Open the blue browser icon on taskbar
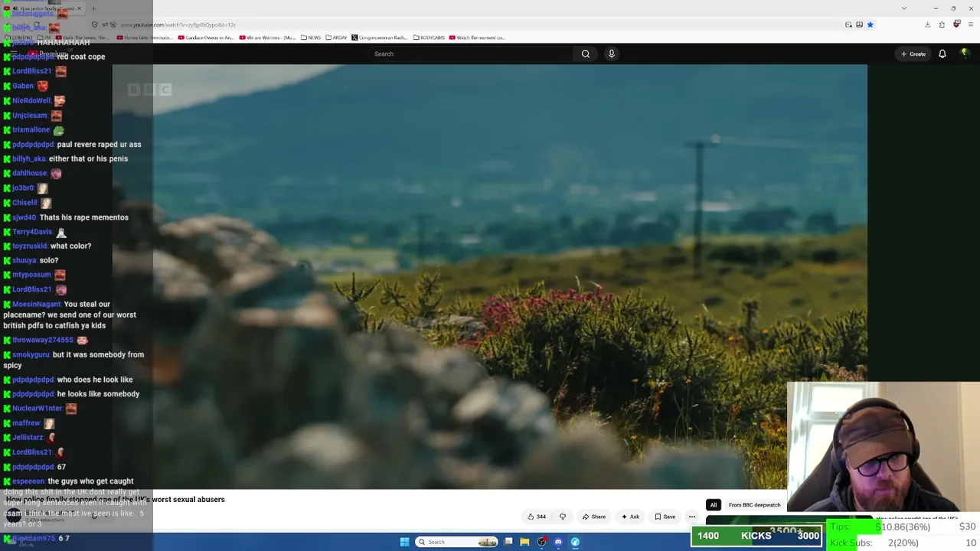The width and height of the screenshot is (980, 551). [575, 542]
